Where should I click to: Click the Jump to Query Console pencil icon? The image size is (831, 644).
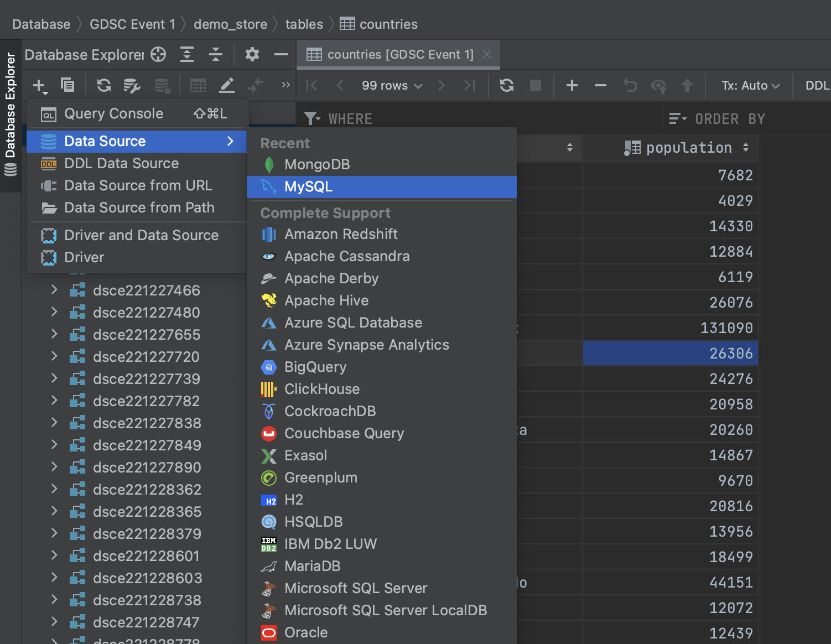[227, 85]
